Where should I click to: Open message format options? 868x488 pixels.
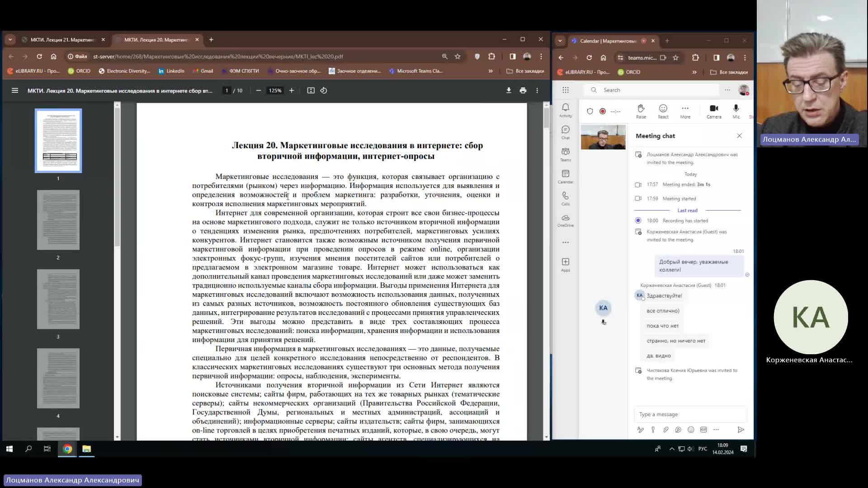point(640,430)
